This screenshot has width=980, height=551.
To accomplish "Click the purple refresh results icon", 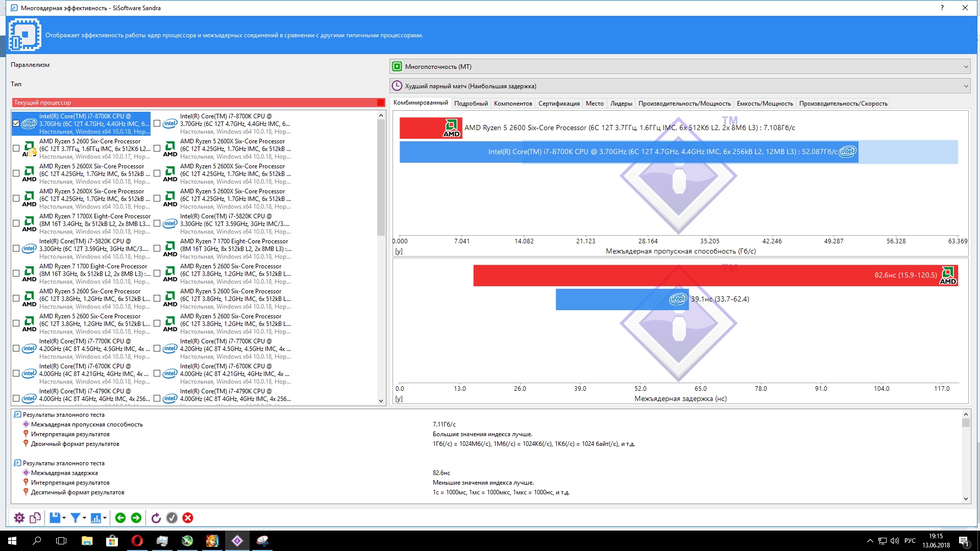I will pyautogui.click(x=156, y=518).
